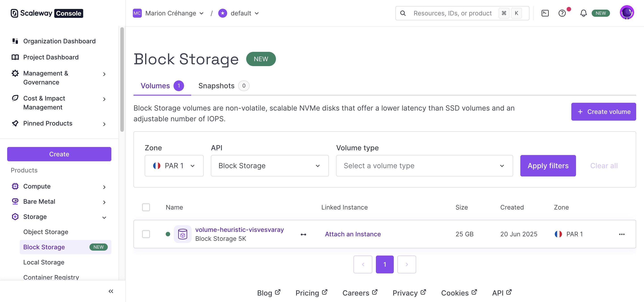644x302 pixels.
Task: Open the notifications bell
Action: pyautogui.click(x=583, y=13)
